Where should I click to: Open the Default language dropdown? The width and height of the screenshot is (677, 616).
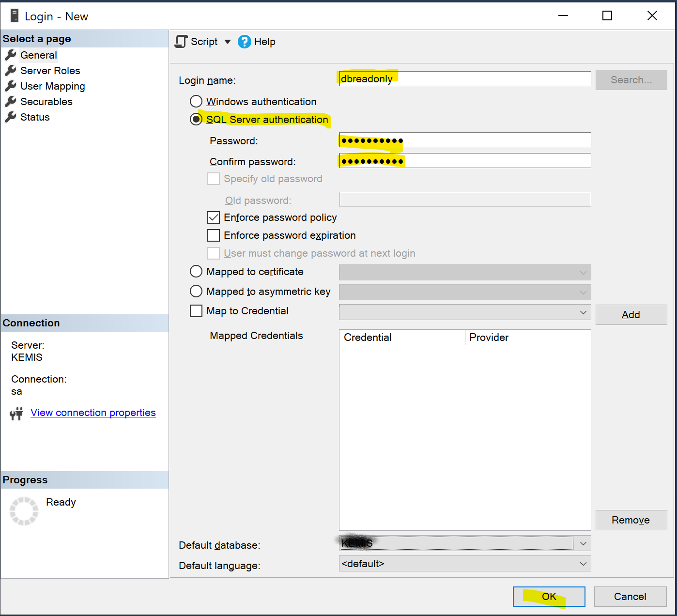pos(583,564)
